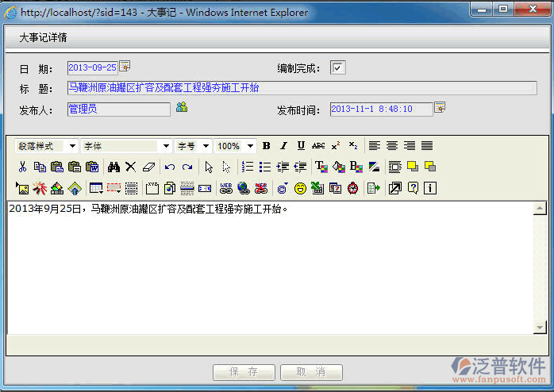Viewport: 554px width, 392px height.
Task: Insert a horizontal rule line icon
Action: click(x=187, y=188)
